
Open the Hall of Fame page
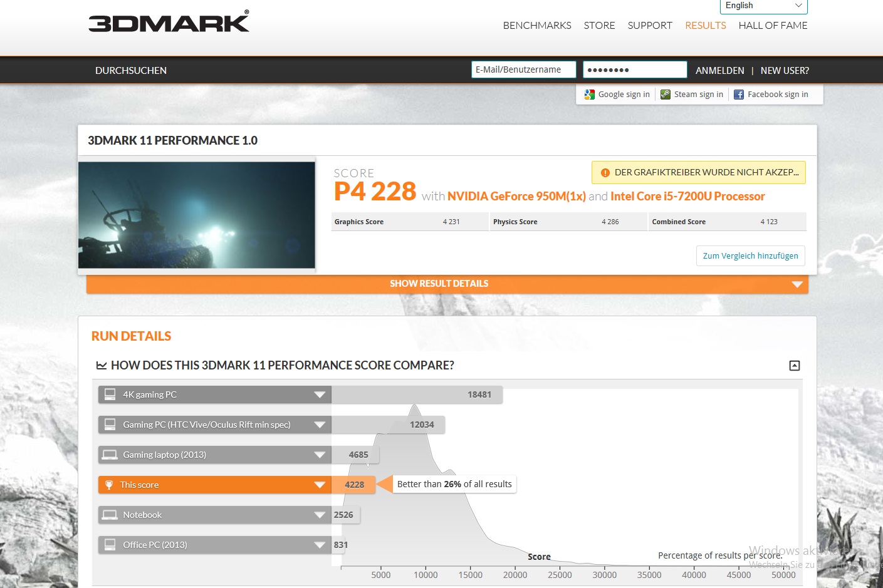(x=773, y=26)
